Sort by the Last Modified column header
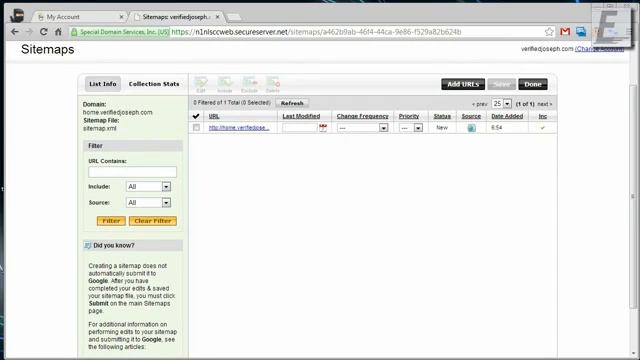Image resolution: width=640 pixels, height=360 pixels. tap(301, 116)
